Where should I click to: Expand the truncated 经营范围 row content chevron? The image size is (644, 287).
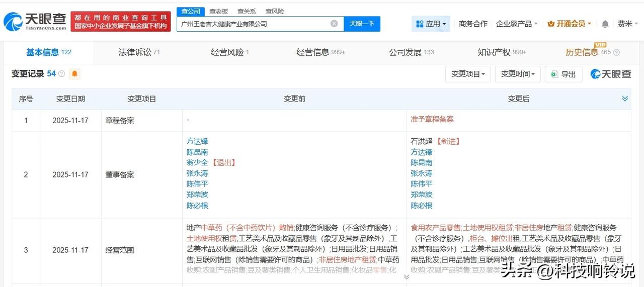[x=407, y=277]
